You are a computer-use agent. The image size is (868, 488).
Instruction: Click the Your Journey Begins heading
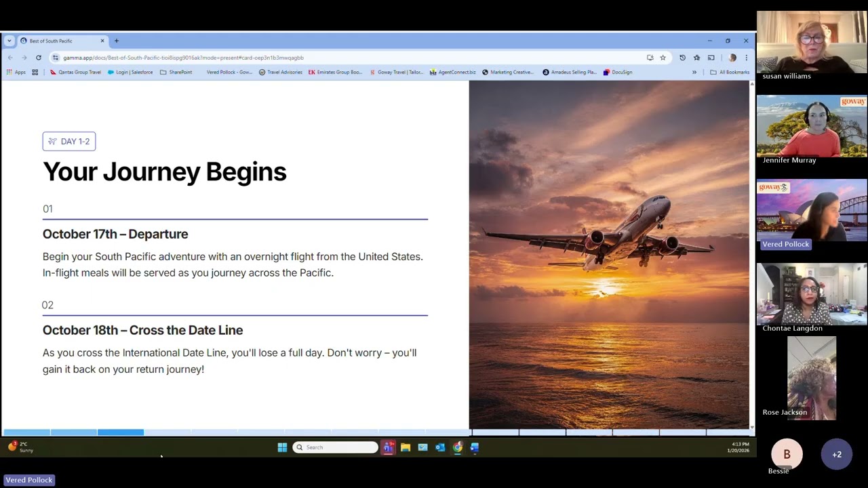point(165,171)
